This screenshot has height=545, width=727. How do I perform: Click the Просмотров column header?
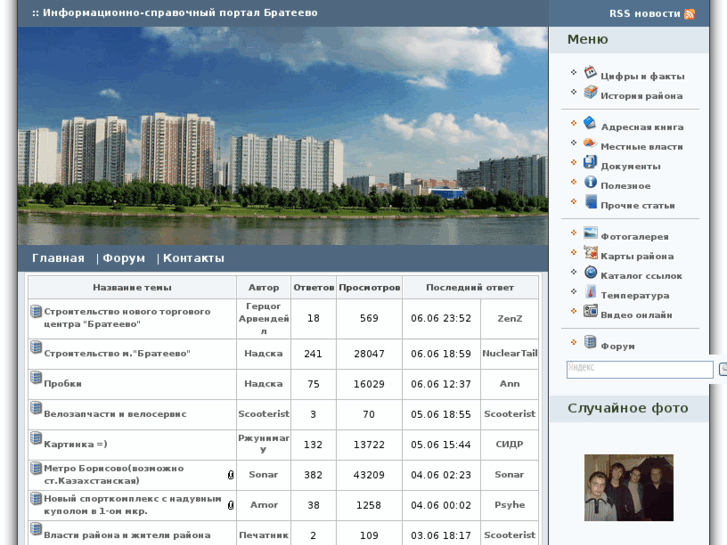(x=369, y=288)
